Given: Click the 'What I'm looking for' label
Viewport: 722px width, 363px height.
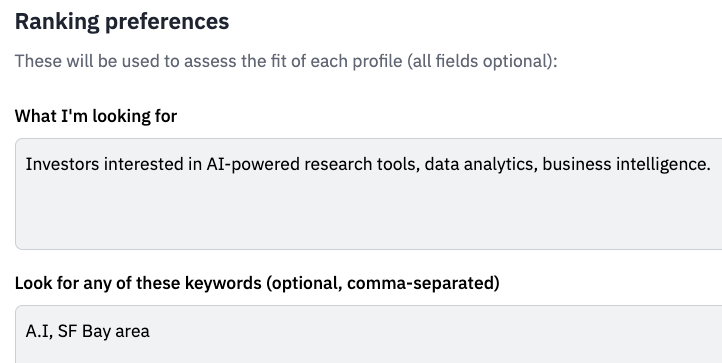Looking at the screenshot, I should [x=96, y=116].
